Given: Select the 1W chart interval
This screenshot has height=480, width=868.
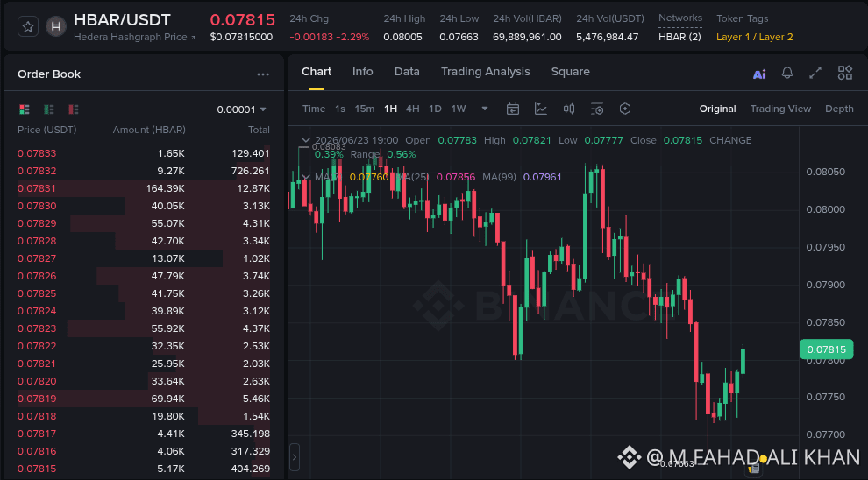Looking at the screenshot, I should click(x=459, y=109).
